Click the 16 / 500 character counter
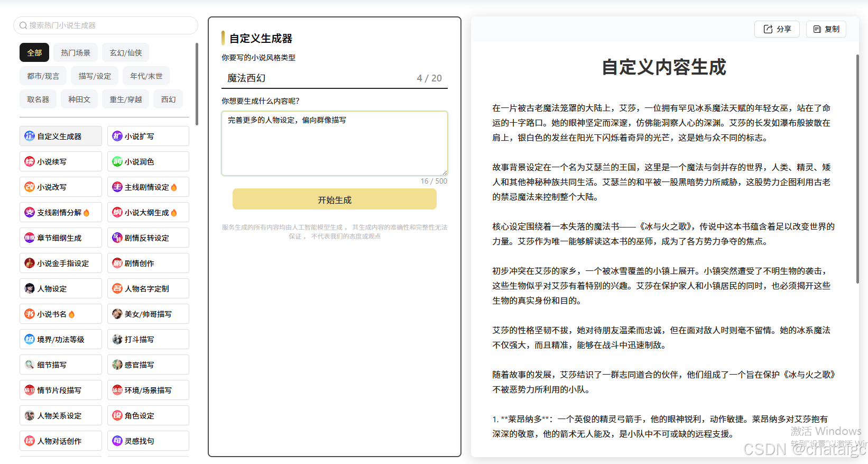 pos(434,181)
